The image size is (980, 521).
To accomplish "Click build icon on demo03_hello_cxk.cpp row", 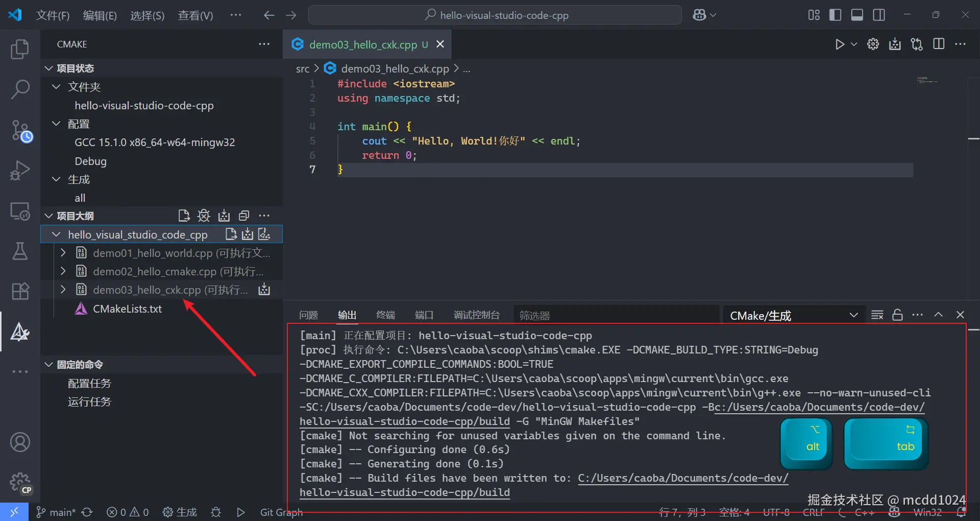I will pyautogui.click(x=264, y=290).
